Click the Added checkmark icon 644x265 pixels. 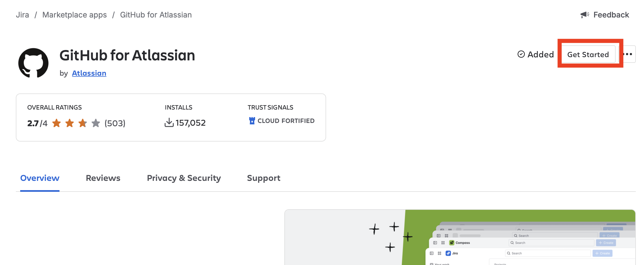pyautogui.click(x=521, y=54)
